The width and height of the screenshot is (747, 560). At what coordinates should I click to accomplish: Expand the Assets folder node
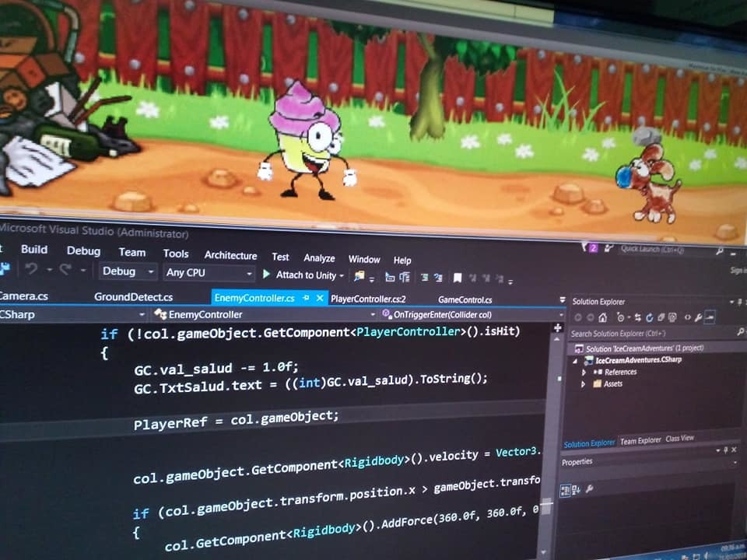click(584, 383)
